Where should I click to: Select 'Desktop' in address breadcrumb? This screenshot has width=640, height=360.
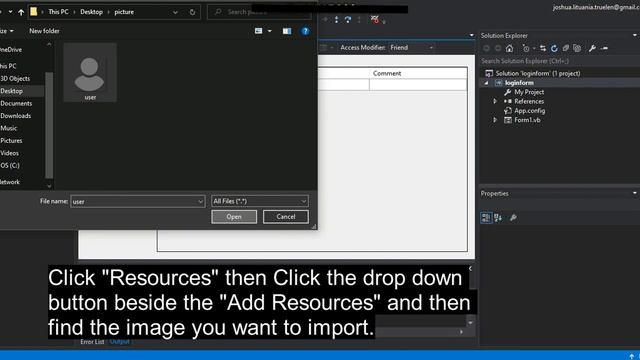pyautogui.click(x=91, y=12)
